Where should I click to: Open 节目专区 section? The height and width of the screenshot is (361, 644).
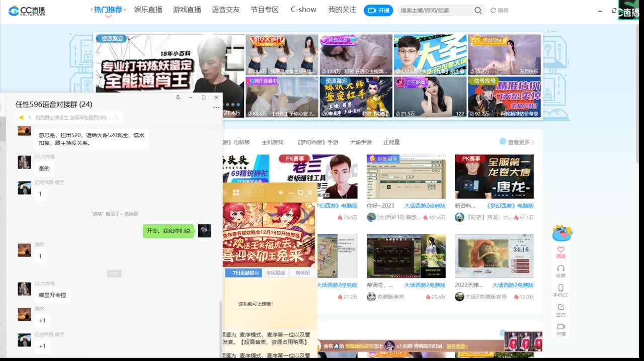[x=265, y=10]
